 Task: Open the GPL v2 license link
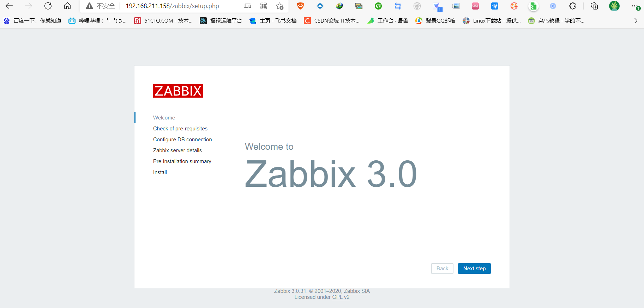point(341,297)
